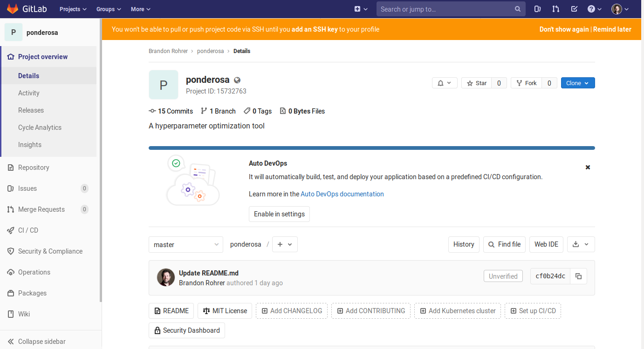
Task: Open the README button
Action: (171, 311)
